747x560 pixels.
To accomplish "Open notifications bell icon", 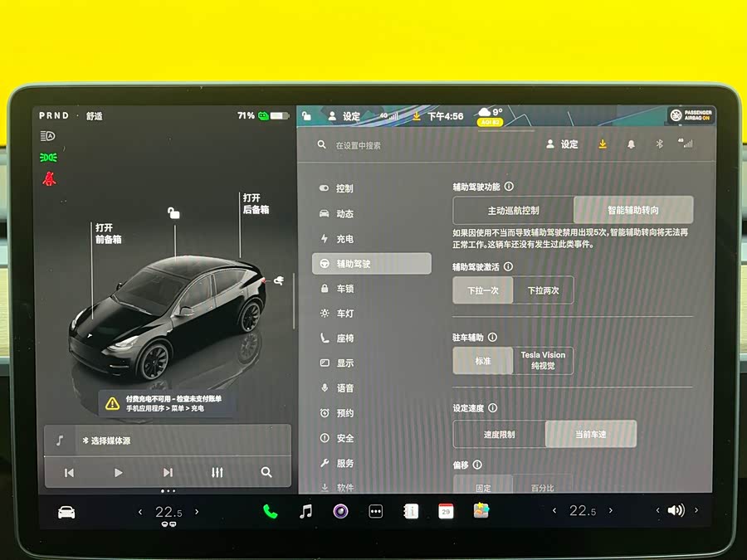I will pyautogui.click(x=632, y=144).
